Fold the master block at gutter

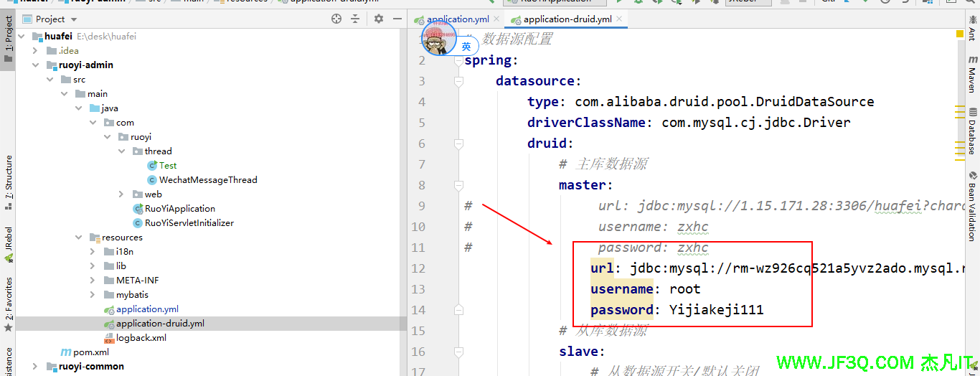click(x=458, y=185)
